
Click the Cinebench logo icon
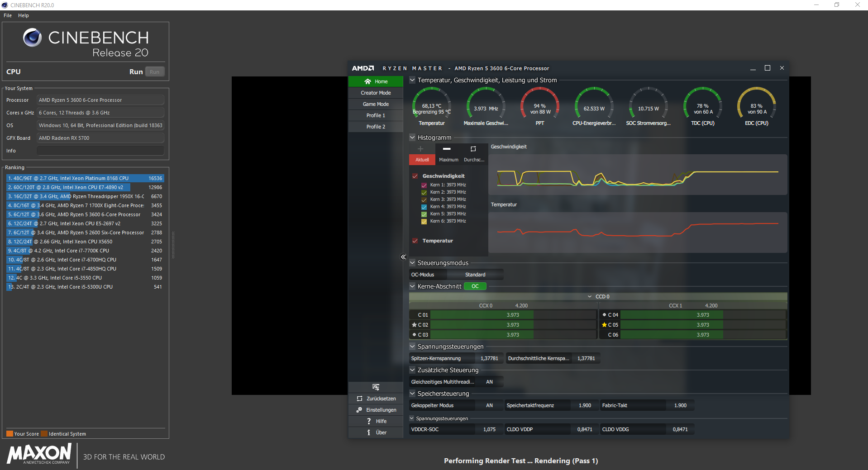pos(32,38)
